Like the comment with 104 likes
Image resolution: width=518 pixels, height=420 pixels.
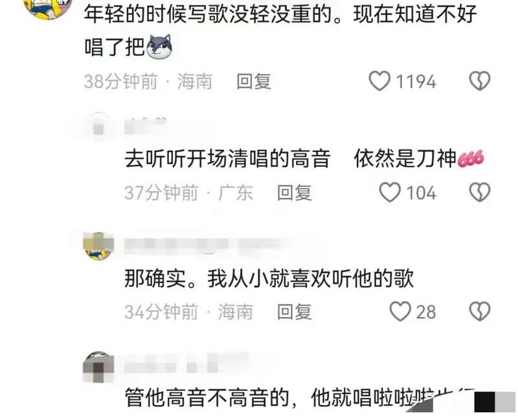coord(390,192)
